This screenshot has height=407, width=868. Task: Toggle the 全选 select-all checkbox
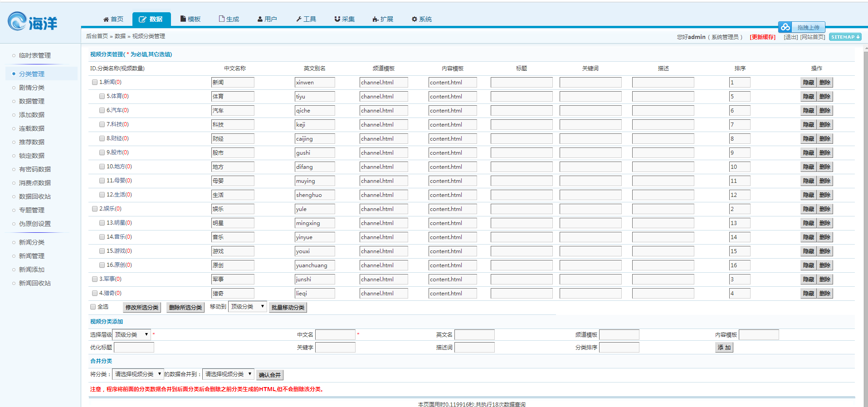(93, 307)
